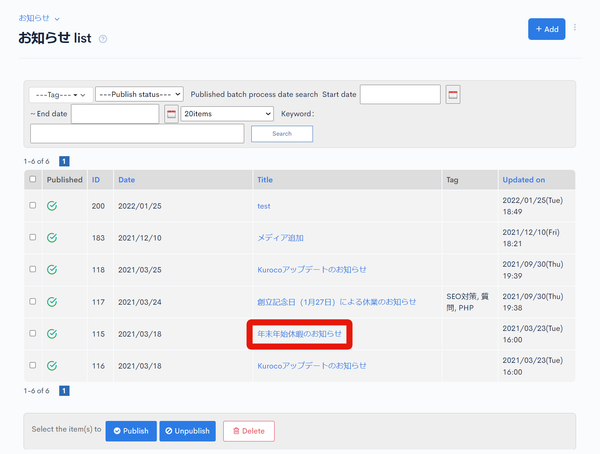Click the Start date input field
Screen dimensions: 600x454
[400, 94]
